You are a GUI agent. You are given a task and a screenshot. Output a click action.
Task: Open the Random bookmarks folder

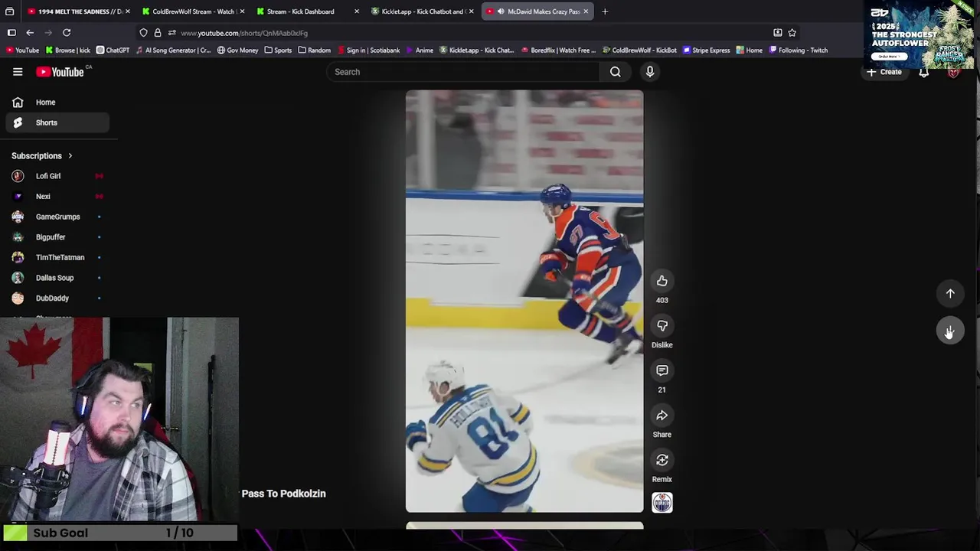click(x=315, y=51)
